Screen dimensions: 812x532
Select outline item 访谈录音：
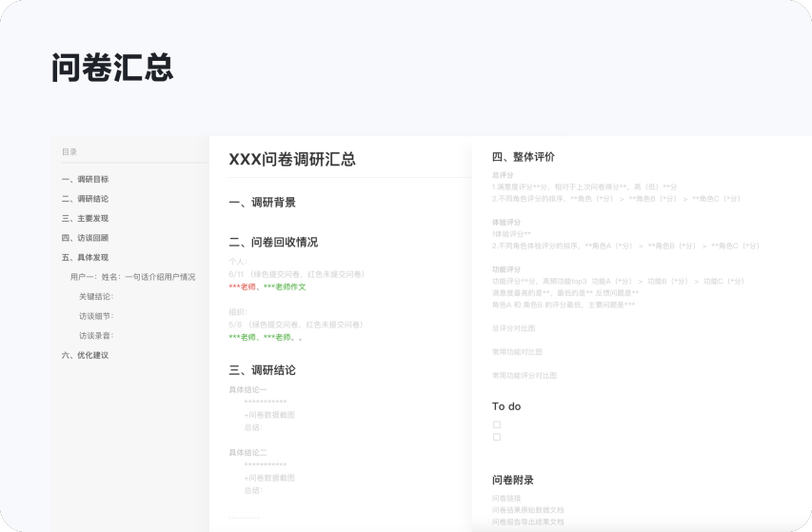(96, 336)
